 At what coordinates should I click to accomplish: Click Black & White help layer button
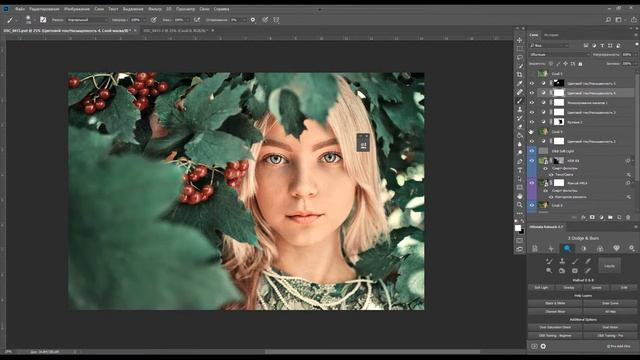point(555,303)
